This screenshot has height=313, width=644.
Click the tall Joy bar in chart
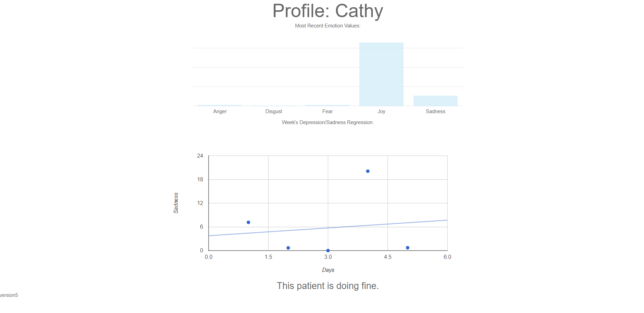point(381,74)
